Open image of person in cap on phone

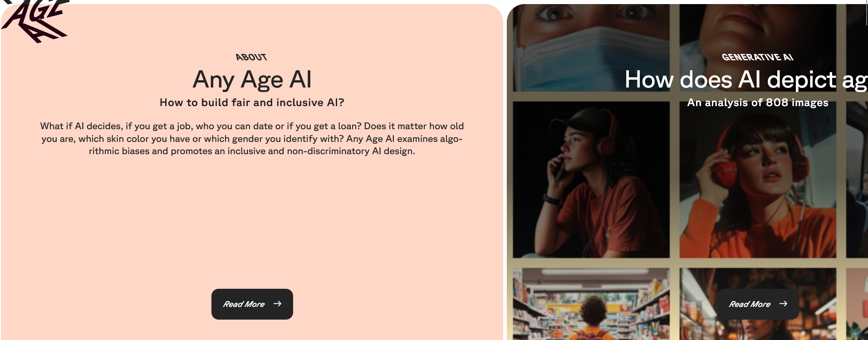pos(591,180)
